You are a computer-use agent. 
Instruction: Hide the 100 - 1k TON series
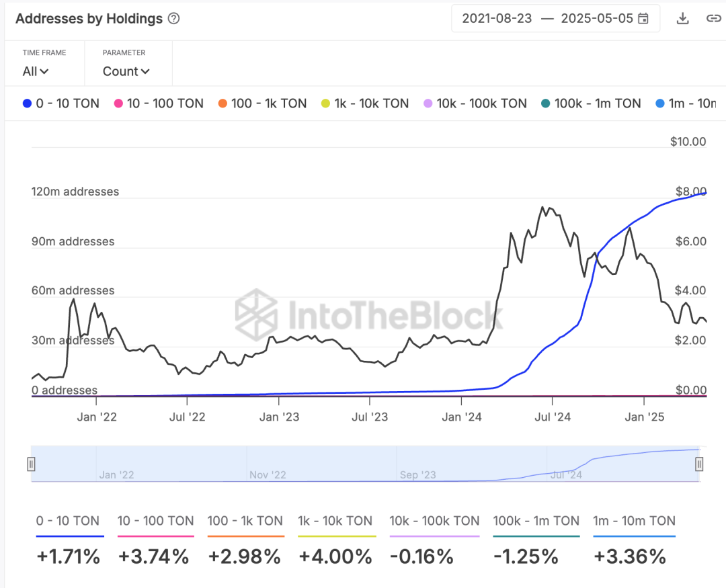pyautogui.click(x=262, y=103)
